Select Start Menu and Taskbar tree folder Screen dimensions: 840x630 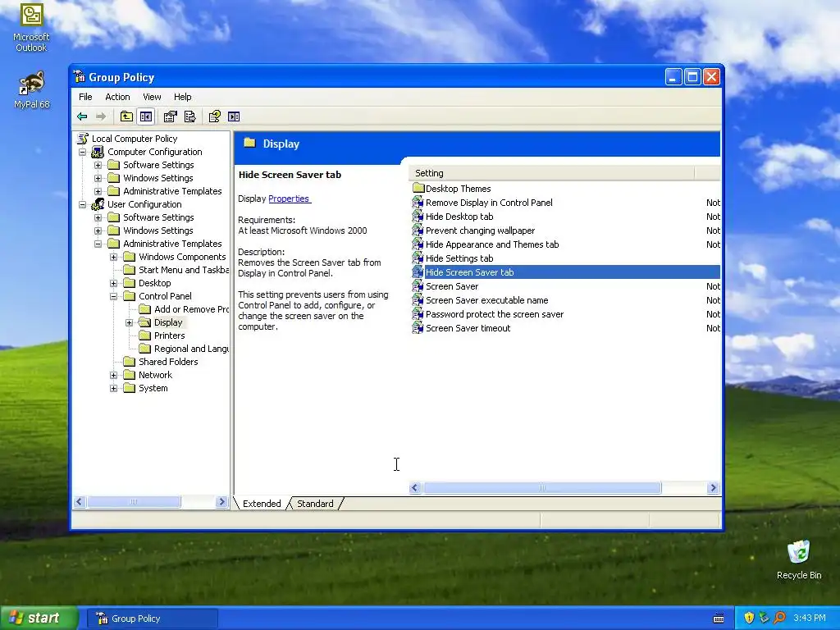[176, 270]
